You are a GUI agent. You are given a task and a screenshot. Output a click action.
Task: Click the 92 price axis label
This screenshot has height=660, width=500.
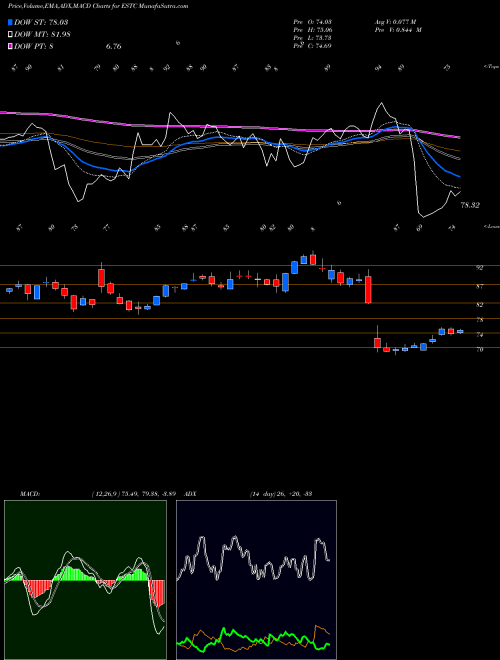pyautogui.click(x=479, y=267)
